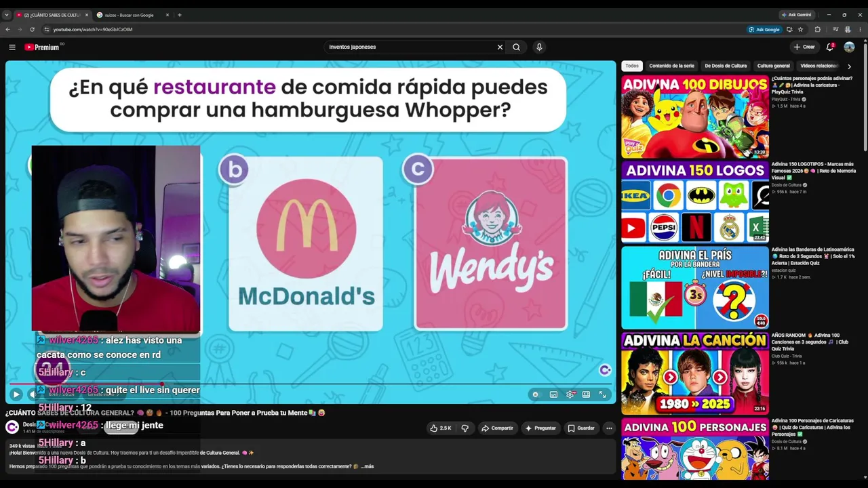View site information icon in address bar
This screenshot has width=868, height=488.
46,29
